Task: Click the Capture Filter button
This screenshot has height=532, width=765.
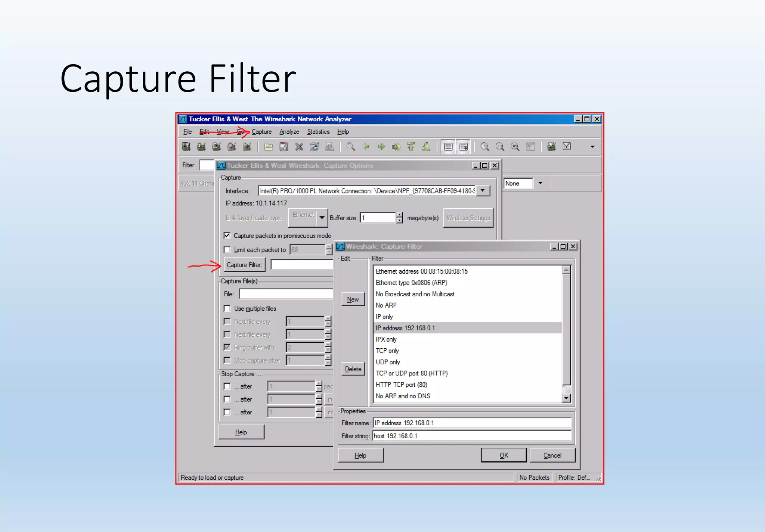Action: 244,265
